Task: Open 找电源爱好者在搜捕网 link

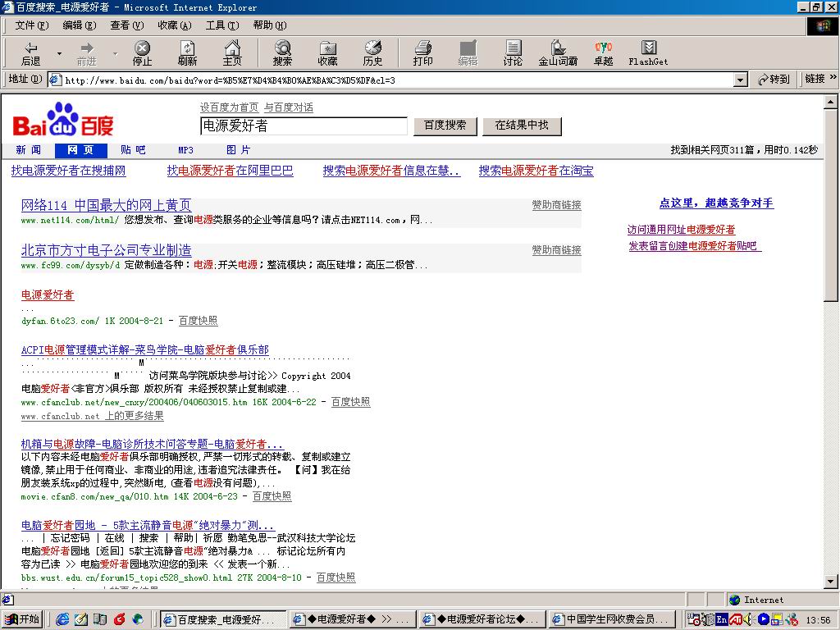Action: 69,171
